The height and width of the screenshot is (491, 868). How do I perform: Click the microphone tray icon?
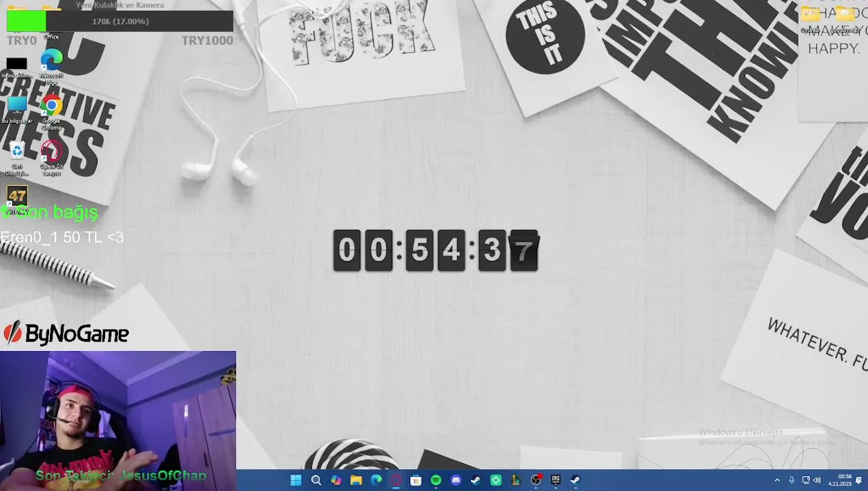[792, 480]
